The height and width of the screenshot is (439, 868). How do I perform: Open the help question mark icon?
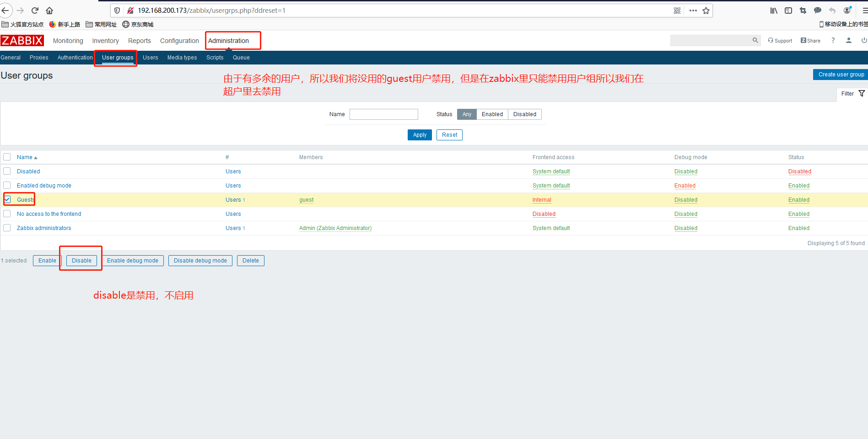833,41
